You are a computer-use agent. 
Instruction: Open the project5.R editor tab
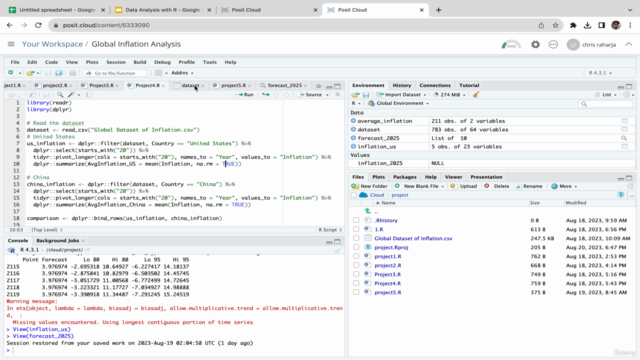click(233, 85)
